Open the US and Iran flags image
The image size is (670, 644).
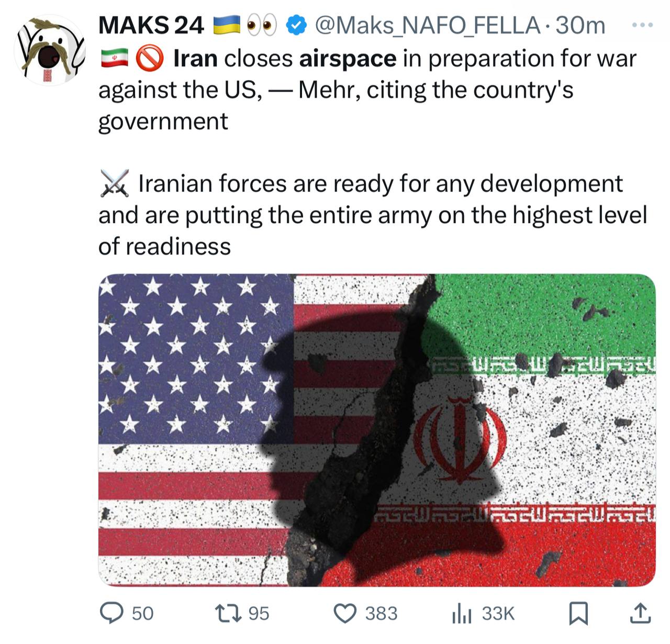coord(377,430)
